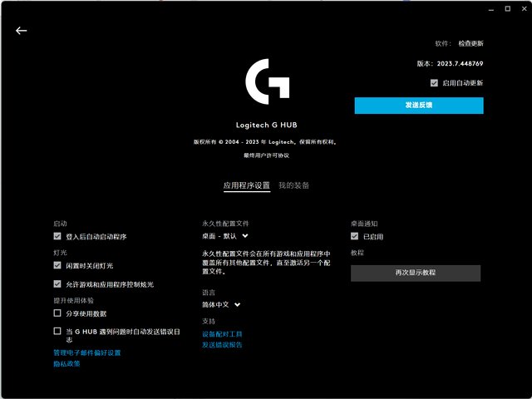Viewport: 532px width, 399px height.
Task: Open 管理电子邮件偏好设置 link
Action: (x=87, y=352)
